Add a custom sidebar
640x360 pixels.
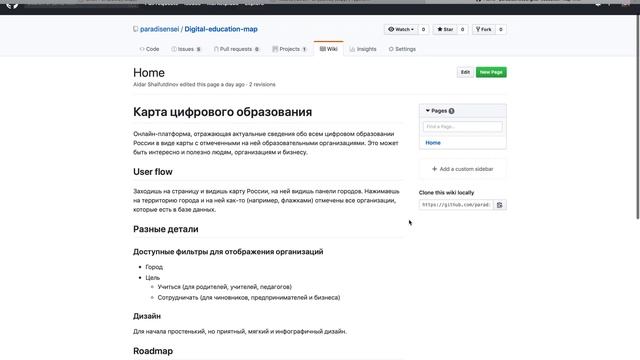pyautogui.click(x=462, y=169)
